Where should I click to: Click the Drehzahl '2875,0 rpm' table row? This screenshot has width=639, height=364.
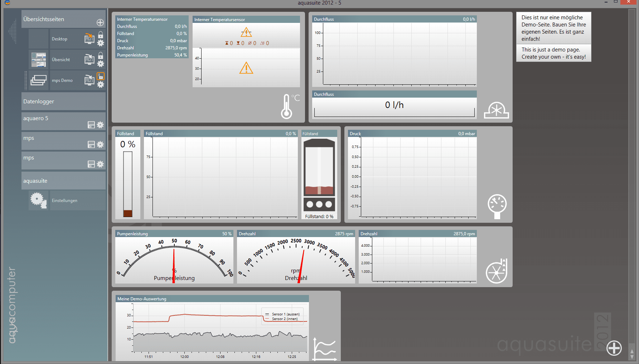pos(152,48)
